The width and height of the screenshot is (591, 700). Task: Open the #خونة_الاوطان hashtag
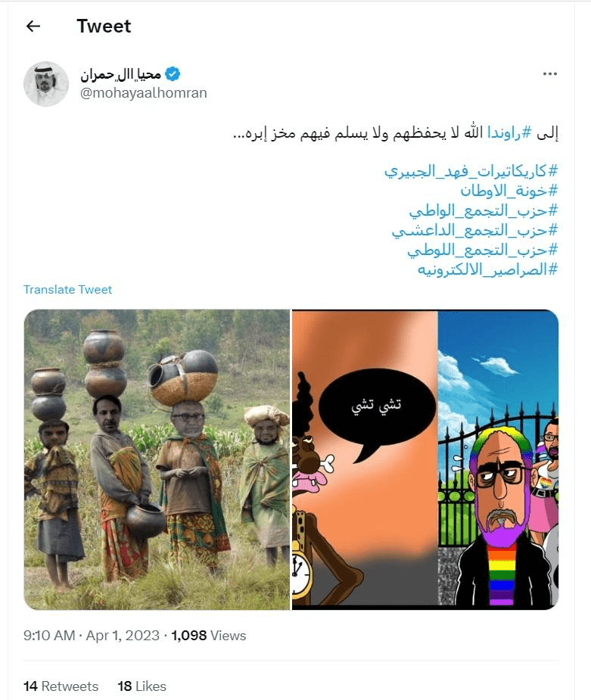click(509, 191)
